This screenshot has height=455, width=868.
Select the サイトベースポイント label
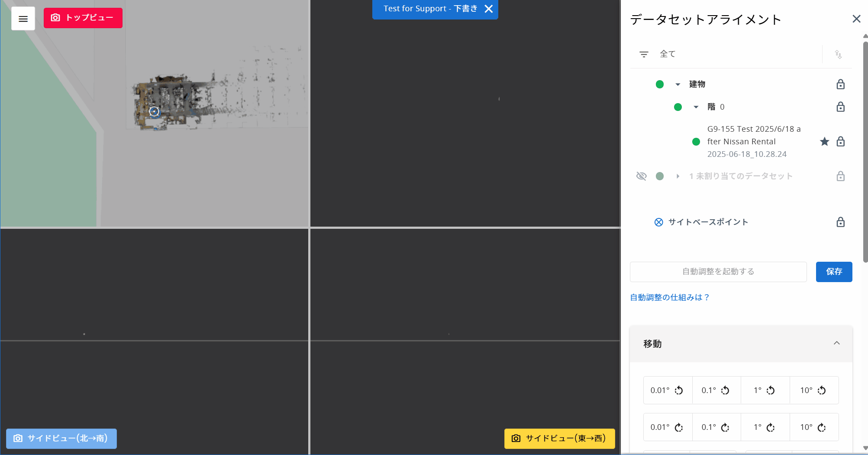coord(708,222)
